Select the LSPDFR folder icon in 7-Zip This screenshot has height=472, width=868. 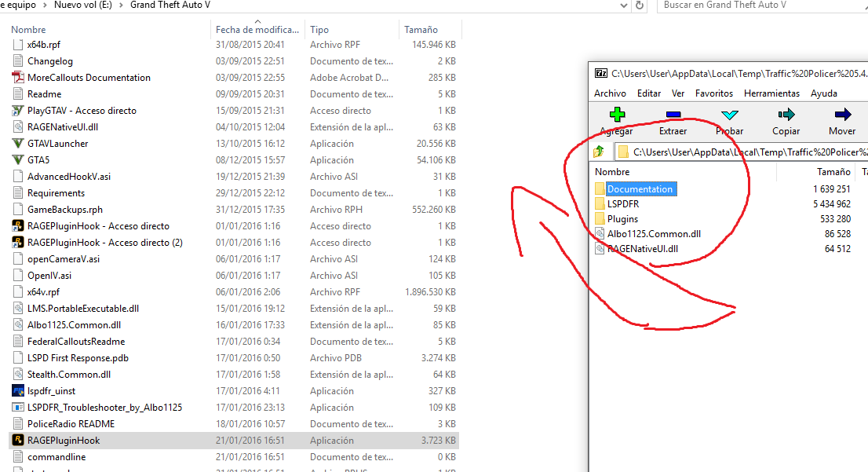pos(600,204)
